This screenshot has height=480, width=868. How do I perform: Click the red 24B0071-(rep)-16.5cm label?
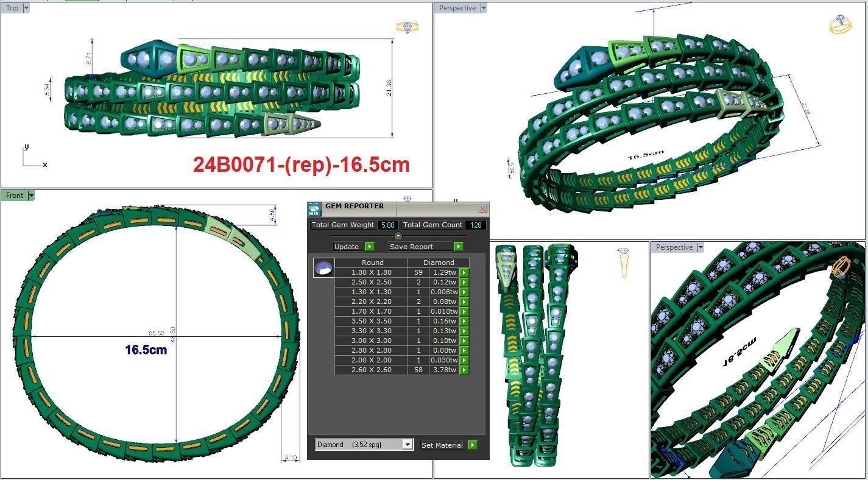click(302, 164)
